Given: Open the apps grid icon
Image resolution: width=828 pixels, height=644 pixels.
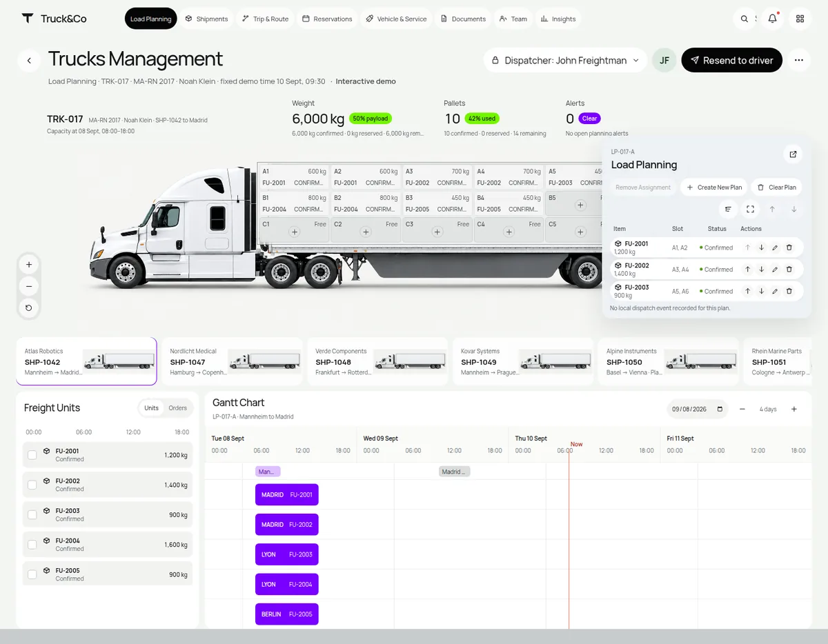Looking at the screenshot, I should click(800, 19).
